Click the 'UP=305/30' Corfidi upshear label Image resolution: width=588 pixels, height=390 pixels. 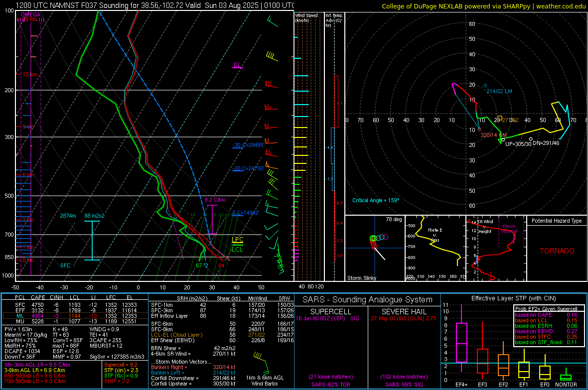coord(518,144)
